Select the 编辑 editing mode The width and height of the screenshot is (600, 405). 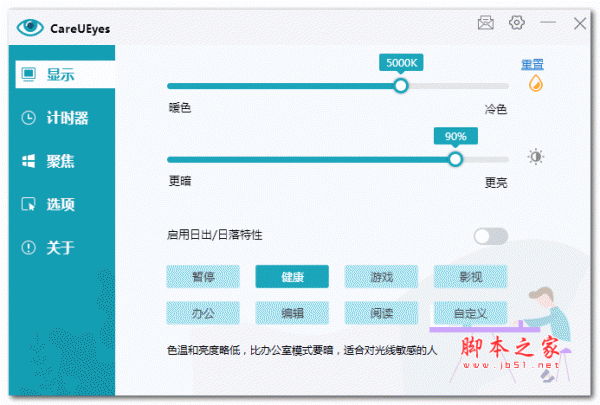pyautogui.click(x=292, y=313)
